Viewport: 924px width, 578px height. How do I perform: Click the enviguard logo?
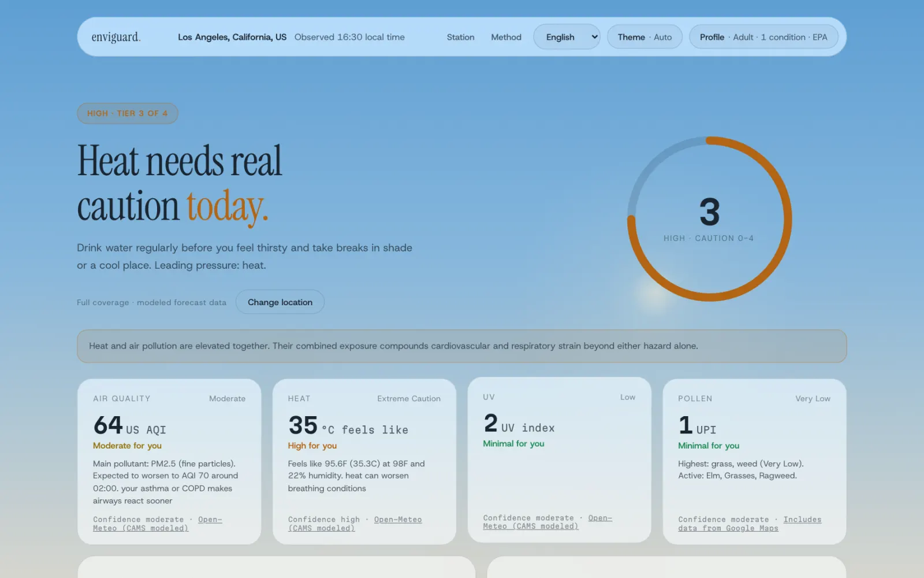pos(115,37)
